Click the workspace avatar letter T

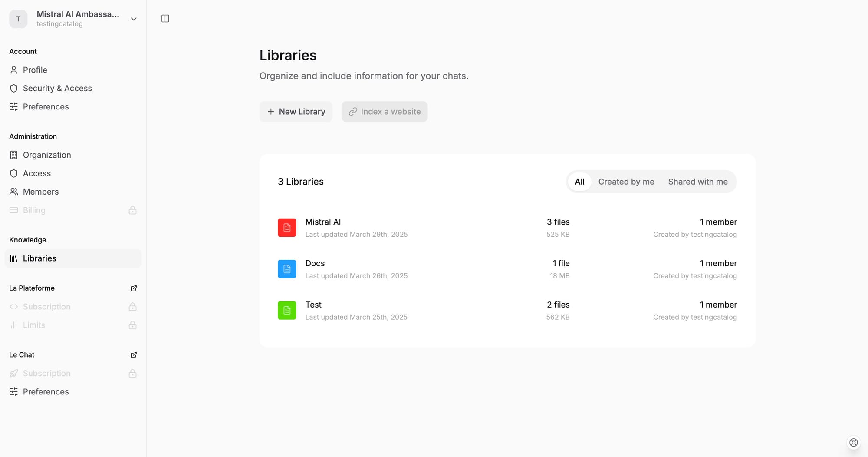[18, 19]
